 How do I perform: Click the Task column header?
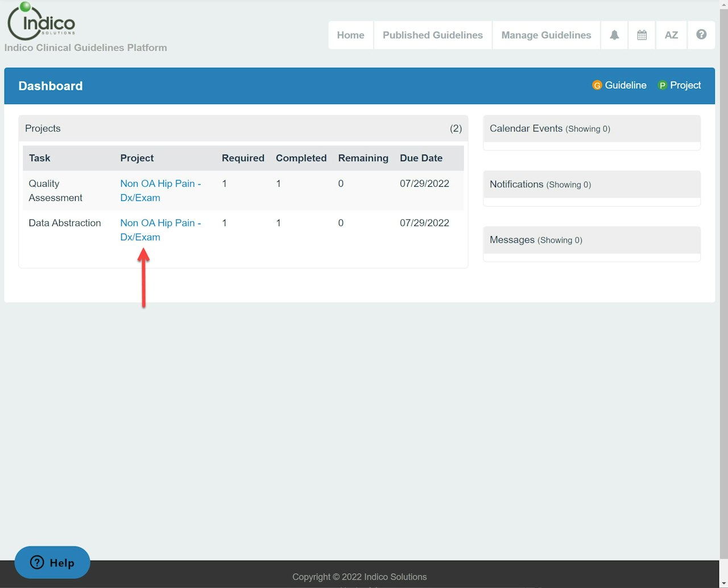pos(40,158)
